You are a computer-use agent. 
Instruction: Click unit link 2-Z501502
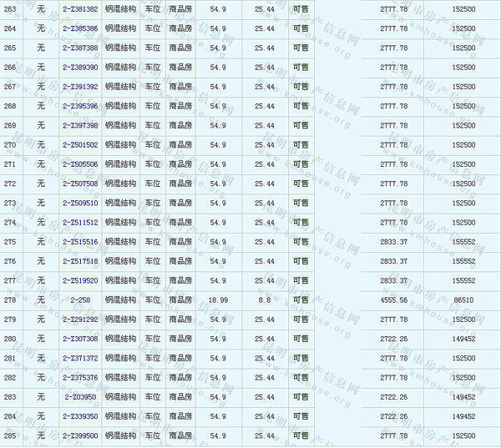coord(80,145)
